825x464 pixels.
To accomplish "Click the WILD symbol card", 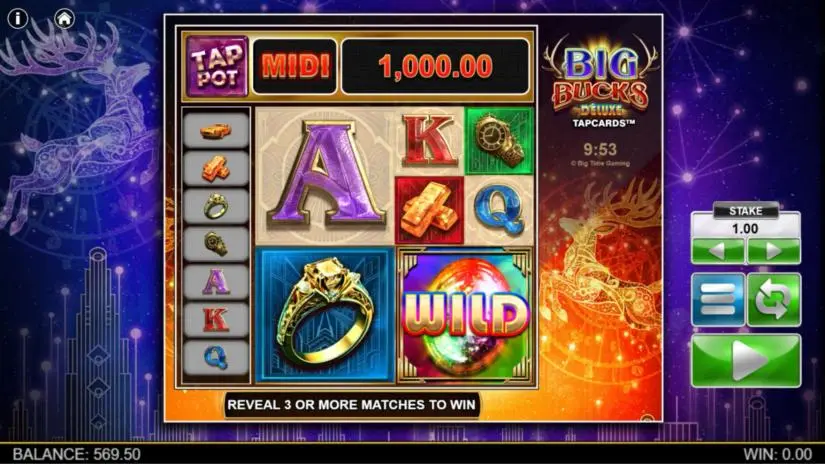I will tap(465, 315).
